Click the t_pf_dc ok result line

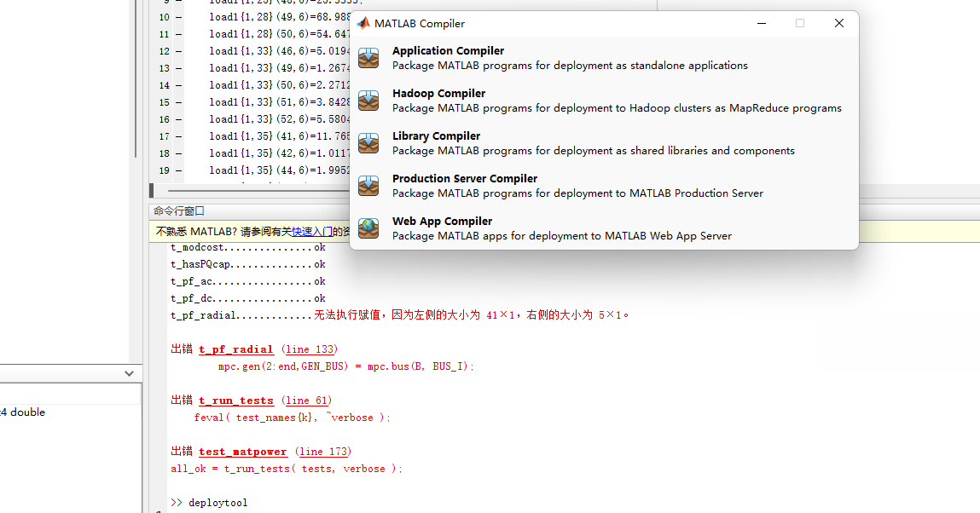coord(248,298)
